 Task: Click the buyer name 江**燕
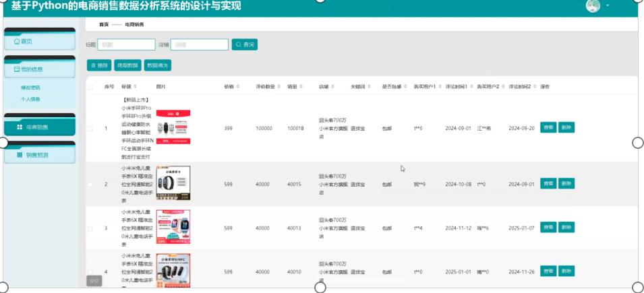coord(484,129)
